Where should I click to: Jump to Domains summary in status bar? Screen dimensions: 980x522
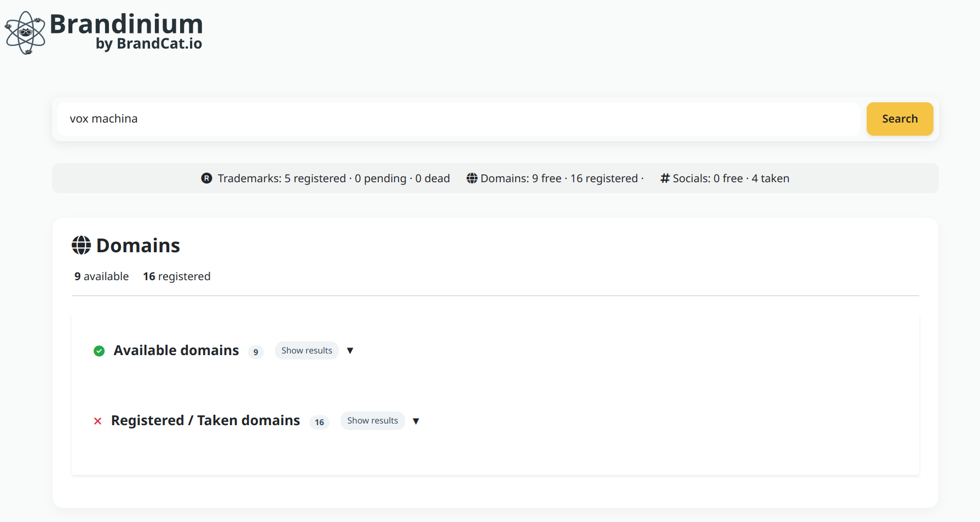562,178
